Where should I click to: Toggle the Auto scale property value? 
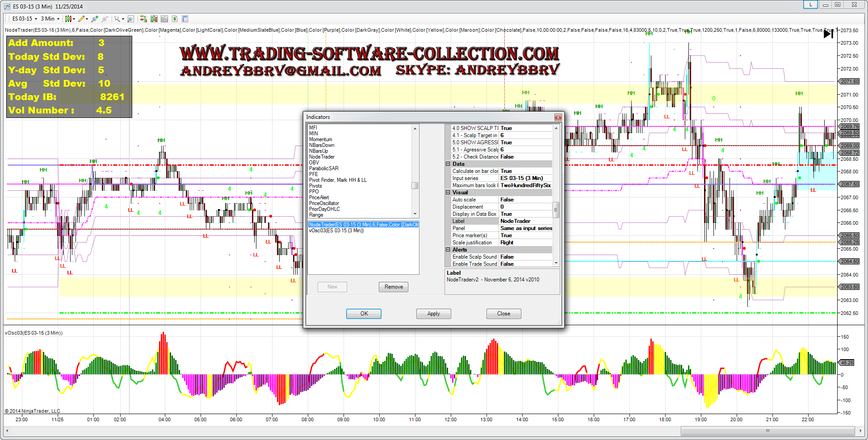(525, 200)
